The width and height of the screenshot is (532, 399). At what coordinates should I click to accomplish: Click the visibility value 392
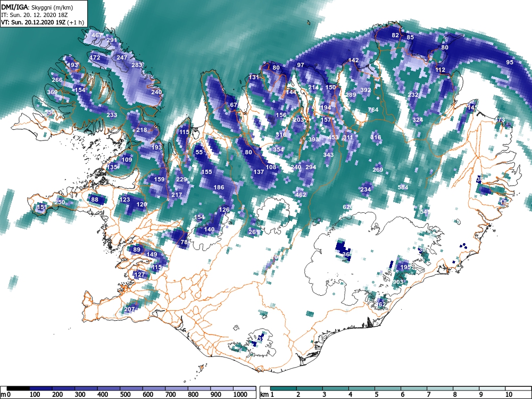tap(365, 90)
